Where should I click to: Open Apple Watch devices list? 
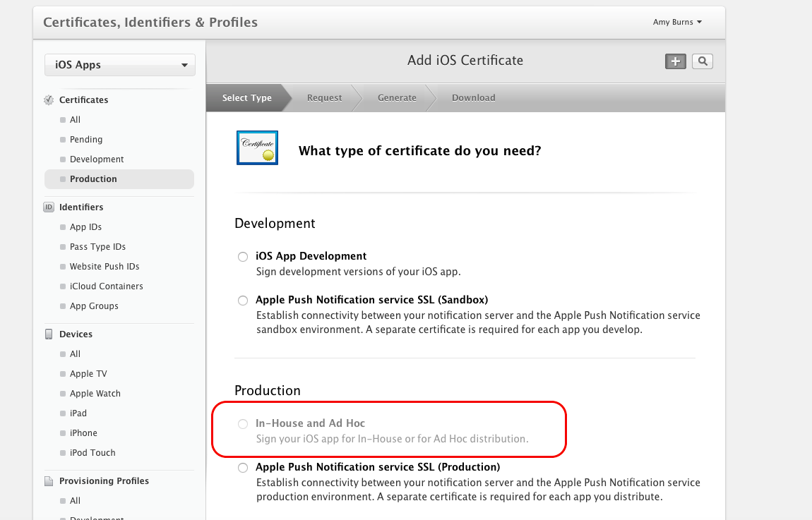(95, 394)
